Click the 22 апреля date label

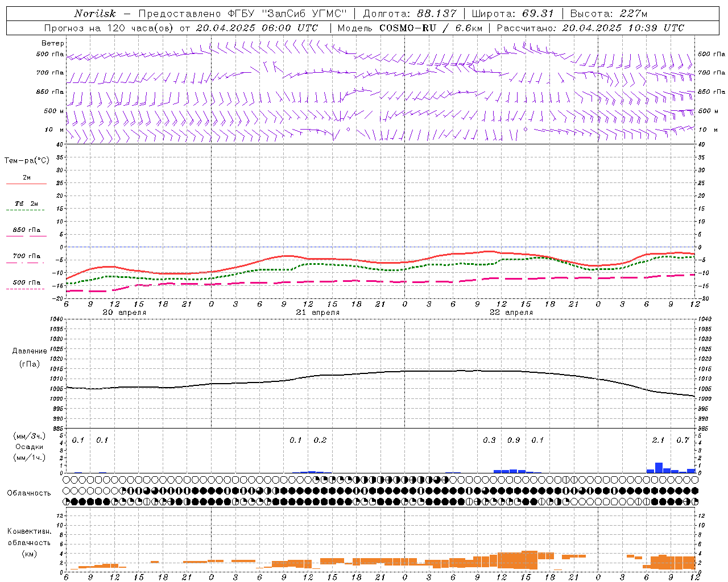[511, 313]
